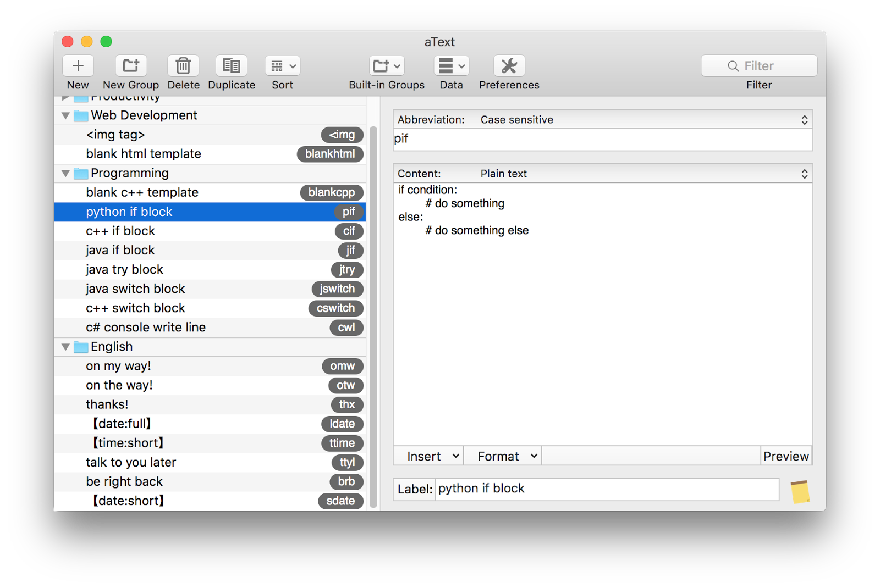Viewport: 880px width, 588px height.
Task: Select the python if block snippet
Action: 210,212
